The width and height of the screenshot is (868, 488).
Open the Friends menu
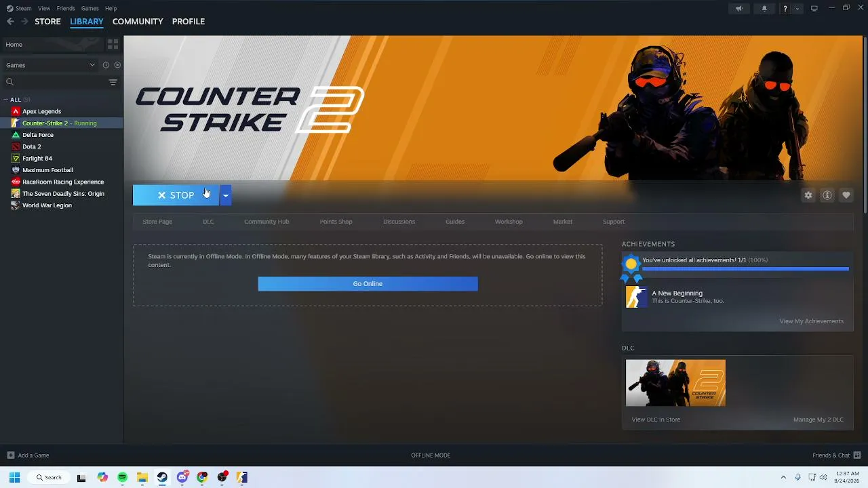tap(66, 8)
